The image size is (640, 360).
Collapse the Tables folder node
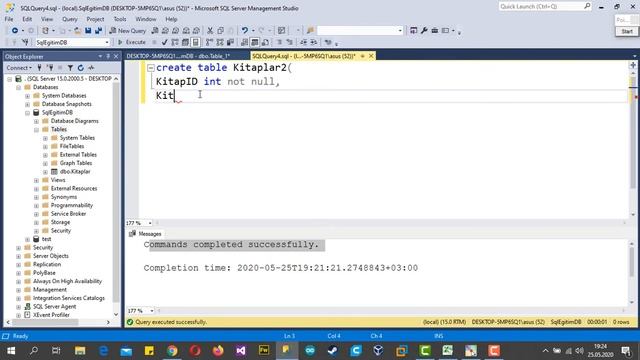(x=36, y=130)
